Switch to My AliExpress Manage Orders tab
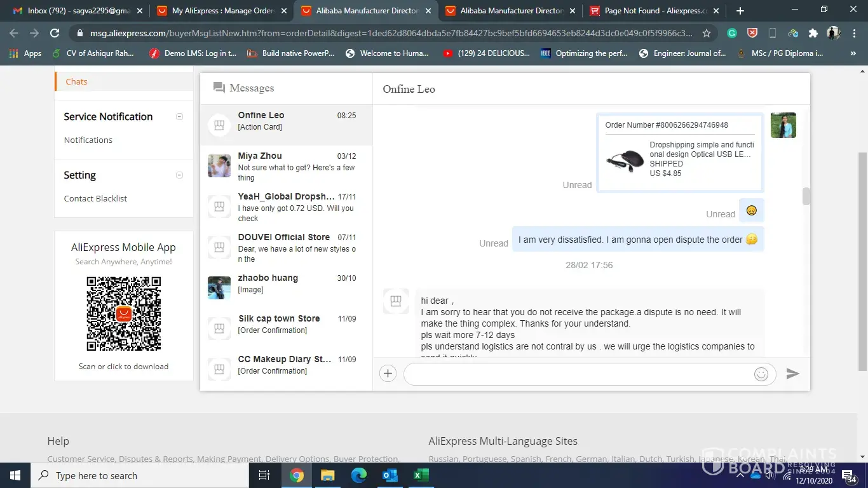The width and height of the screenshot is (868, 488). pos(222,11)
